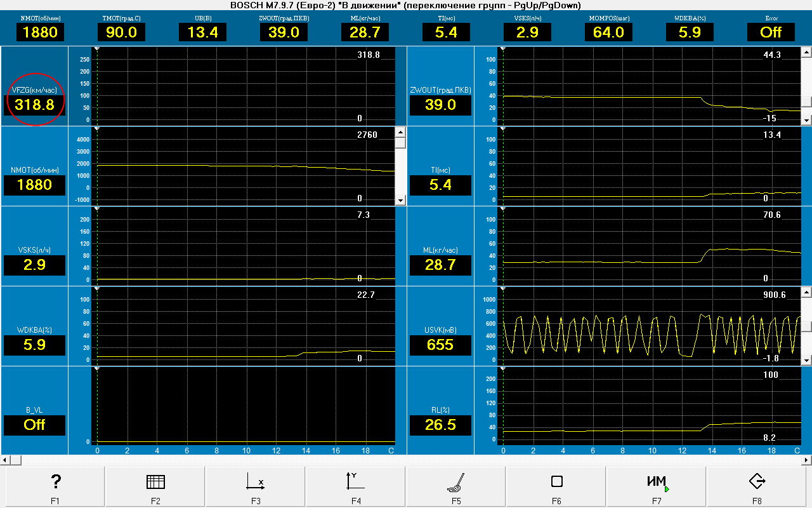Select the VSKS 2.9 readout in top bar

click(x=527, y=32)
